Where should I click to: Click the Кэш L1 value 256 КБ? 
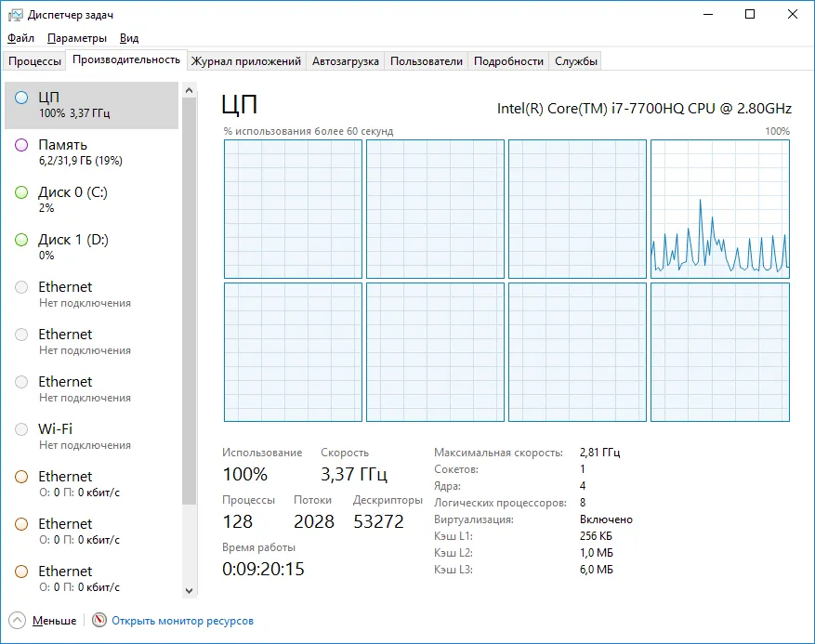596,536
